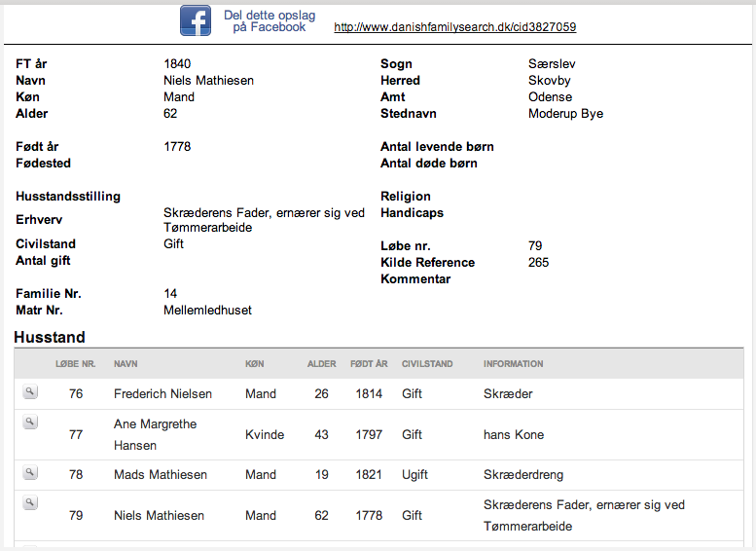Click age 19 in household table
Image resolution: width=756 pixels, height=551 pixels.
322,474
